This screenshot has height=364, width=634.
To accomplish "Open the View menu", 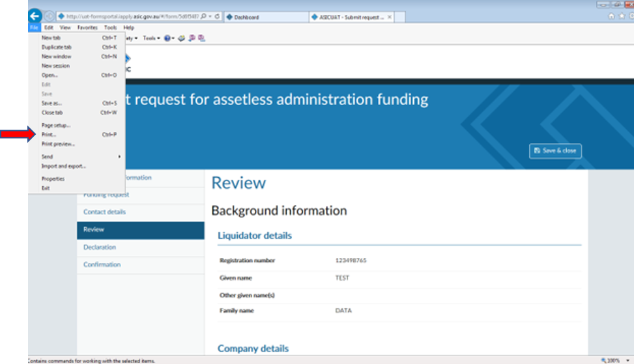I will point(65,27).
